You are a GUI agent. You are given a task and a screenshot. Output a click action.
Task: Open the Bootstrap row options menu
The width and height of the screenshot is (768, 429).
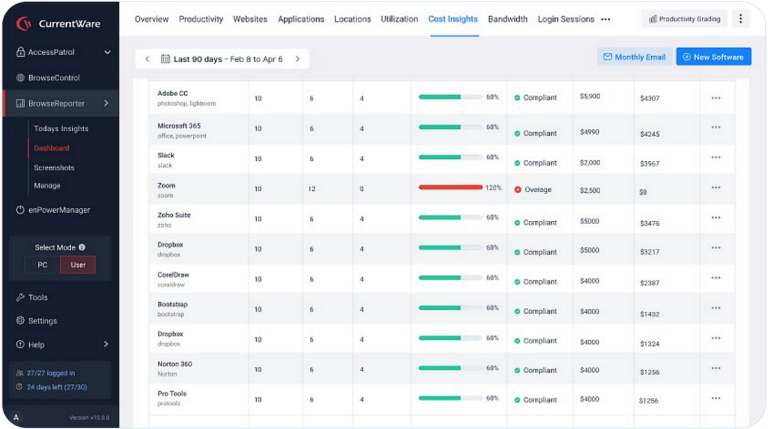tap(716, 308)
